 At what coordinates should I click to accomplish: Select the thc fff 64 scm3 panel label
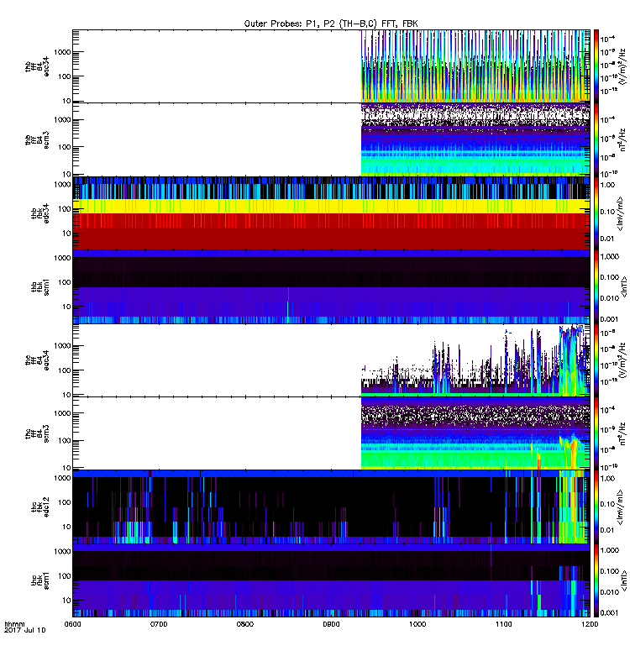(37, 433)
